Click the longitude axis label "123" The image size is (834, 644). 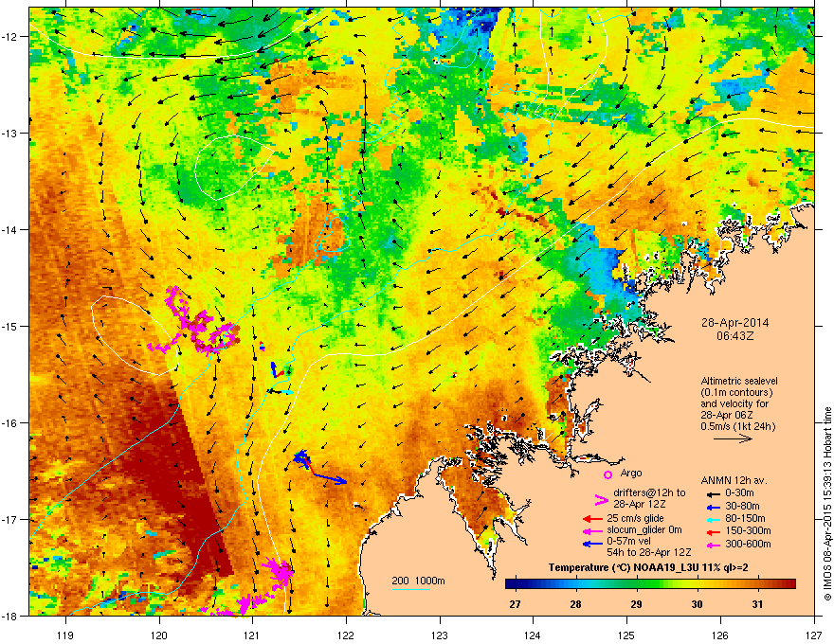440,635
